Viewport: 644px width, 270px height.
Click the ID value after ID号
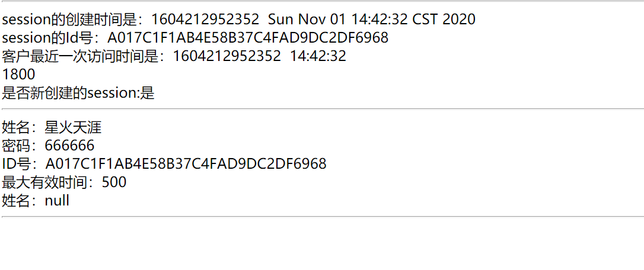(x=186, y=164)
